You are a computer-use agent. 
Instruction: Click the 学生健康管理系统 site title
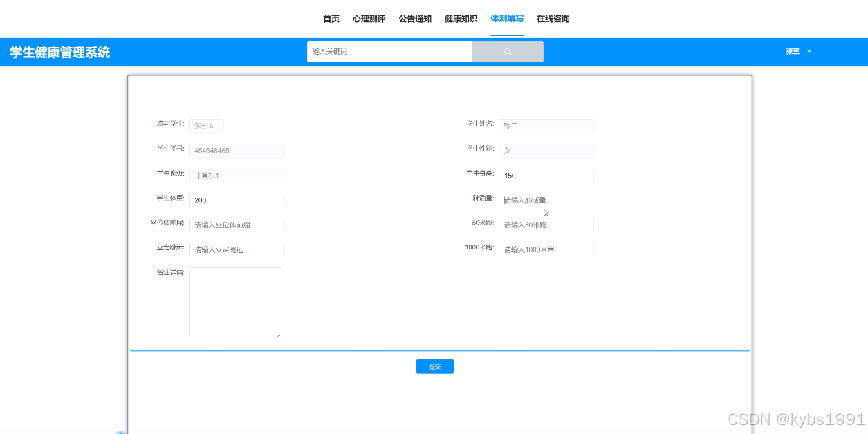click(60, 53)
